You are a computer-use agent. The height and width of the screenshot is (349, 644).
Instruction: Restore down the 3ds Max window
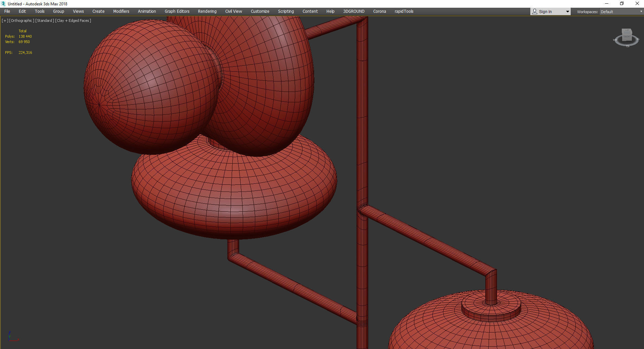(622, 4)
